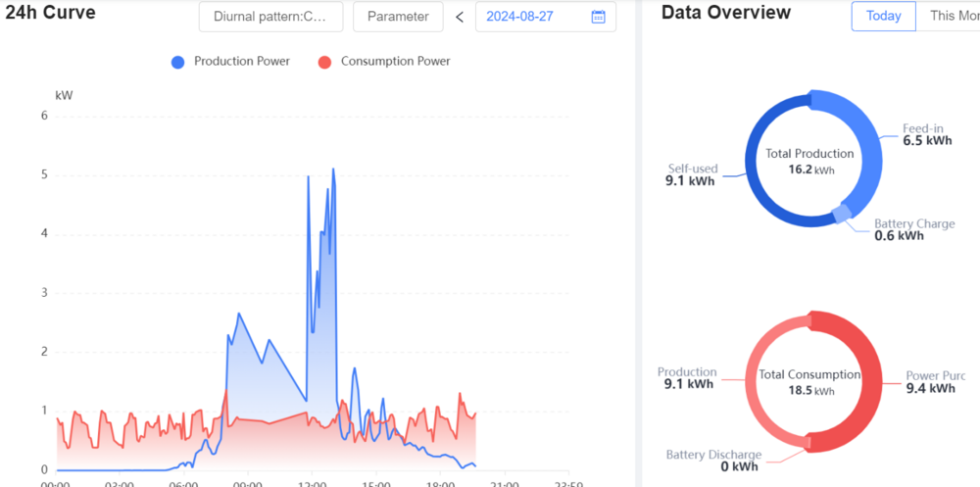Click the red Consumption Power legend dot
Screen dimensions: 980x487
pyautogui.click(x=324, y=62)
